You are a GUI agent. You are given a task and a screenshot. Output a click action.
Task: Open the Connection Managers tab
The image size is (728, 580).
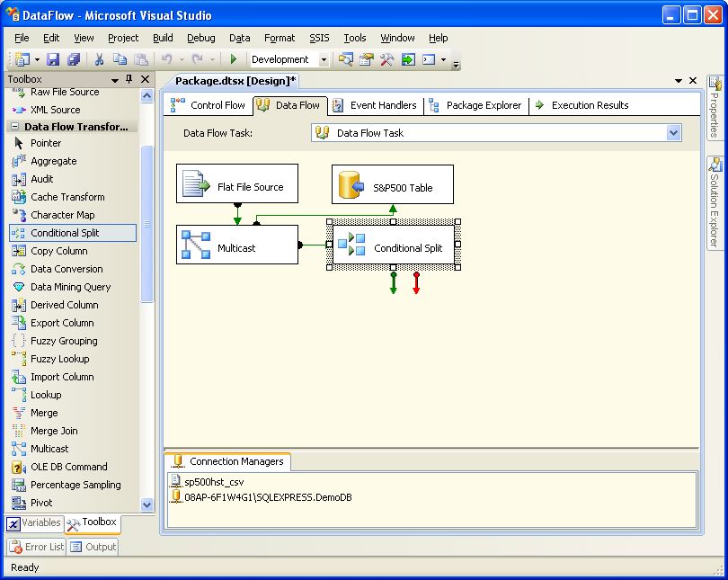click(228, 461)
